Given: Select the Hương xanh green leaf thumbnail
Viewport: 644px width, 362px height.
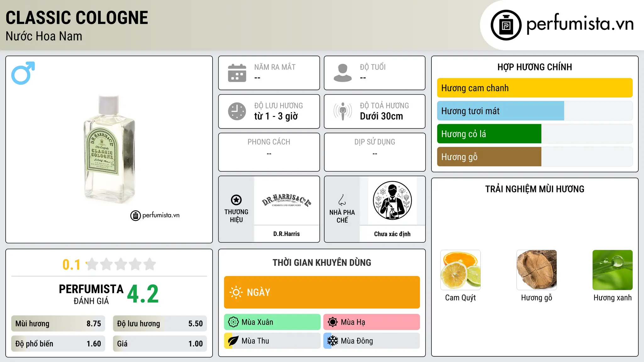Looking at the screenshot, I should tap(613, 270).
